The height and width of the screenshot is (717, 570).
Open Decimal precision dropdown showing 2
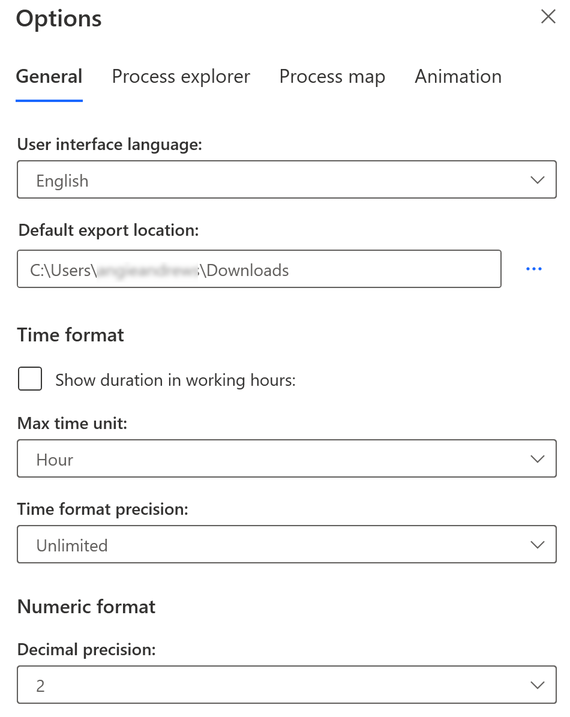pos(287,685)
